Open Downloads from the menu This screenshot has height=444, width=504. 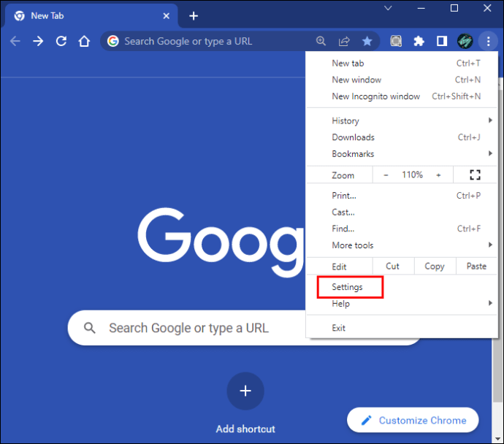[402, 137]
